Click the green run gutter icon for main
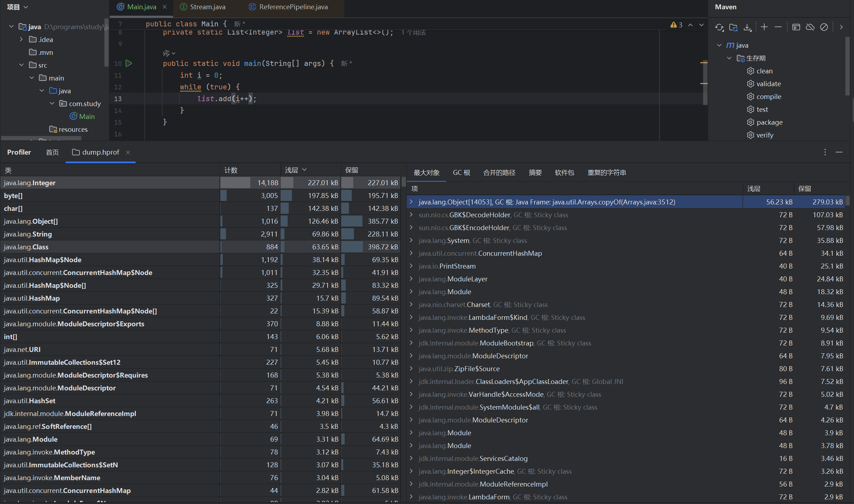The image size is (854, 504). click(x=129, y=63)
